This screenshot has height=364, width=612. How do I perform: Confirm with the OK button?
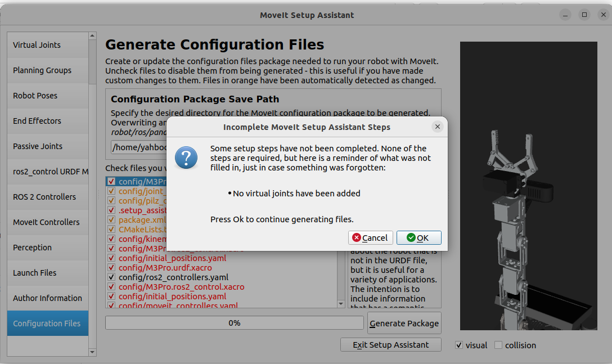click(419, 238)
